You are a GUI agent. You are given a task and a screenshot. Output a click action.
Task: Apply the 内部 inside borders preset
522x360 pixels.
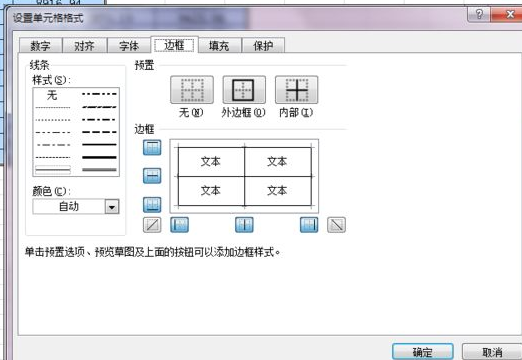296,89
